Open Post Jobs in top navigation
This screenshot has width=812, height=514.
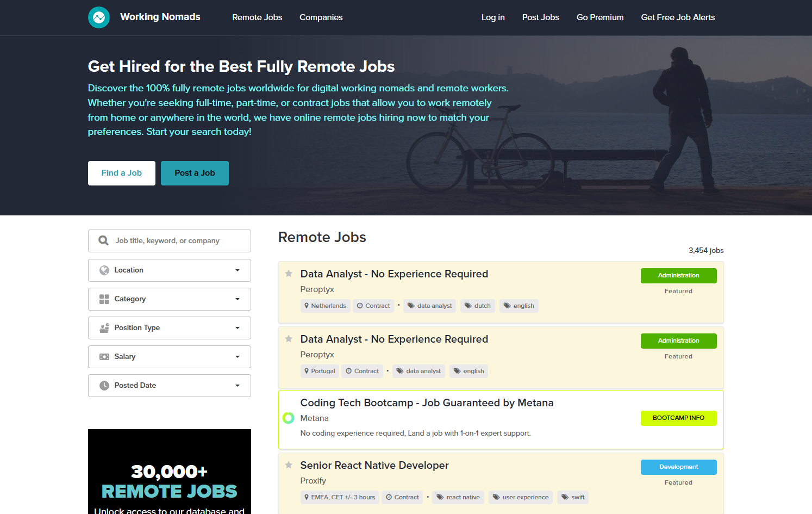[541, 17]
